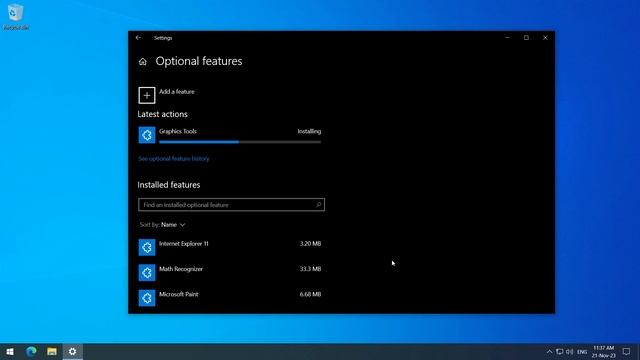Click the Optional features page title

pyautogui.click(x=199, y=61)
